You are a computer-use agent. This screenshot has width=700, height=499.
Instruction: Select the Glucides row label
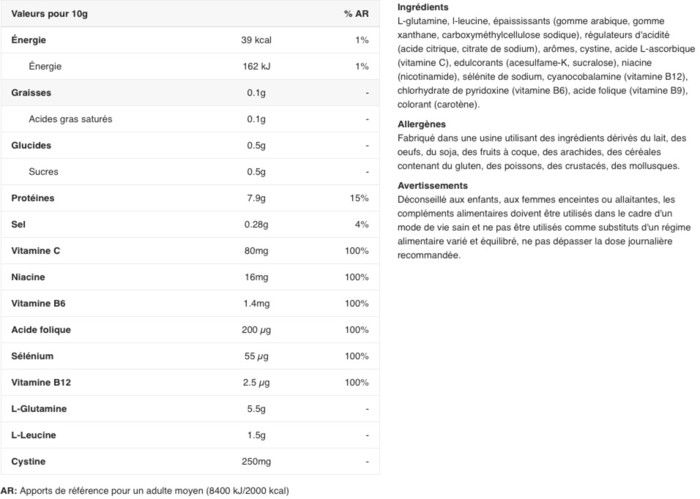pyautogui.click(x=31, y=145)
